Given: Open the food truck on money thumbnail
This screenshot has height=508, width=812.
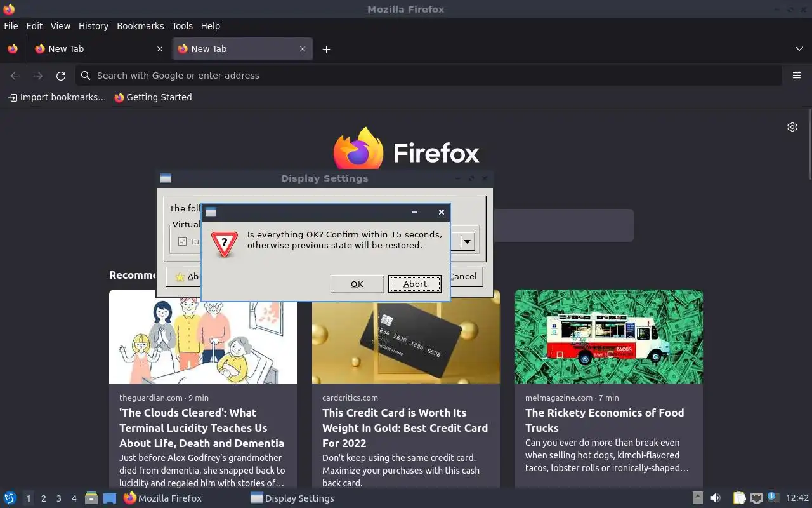Looking at the screenshot, I should click(x=609, y=337).
